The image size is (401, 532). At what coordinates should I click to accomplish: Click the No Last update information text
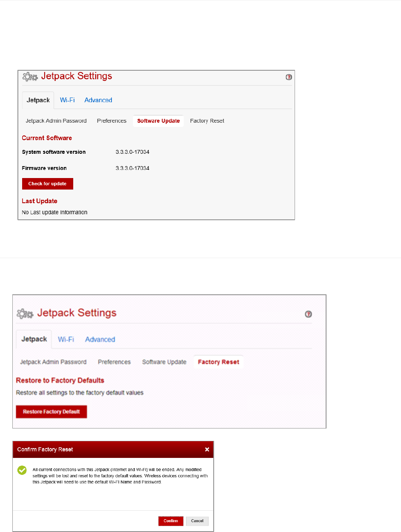(54, 212)
